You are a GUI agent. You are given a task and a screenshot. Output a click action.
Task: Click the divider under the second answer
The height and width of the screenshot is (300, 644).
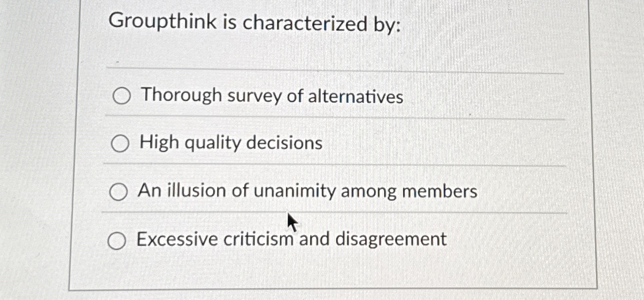click(x=334, y=164)
